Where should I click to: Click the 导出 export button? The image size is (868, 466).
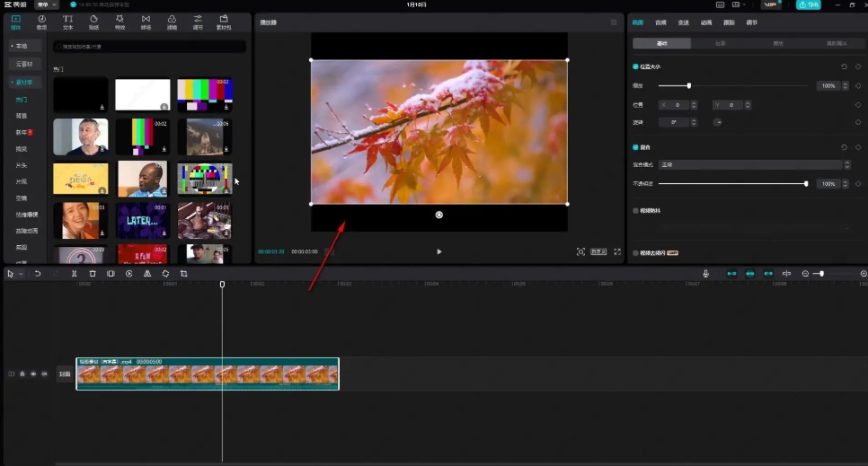(809, 4)
